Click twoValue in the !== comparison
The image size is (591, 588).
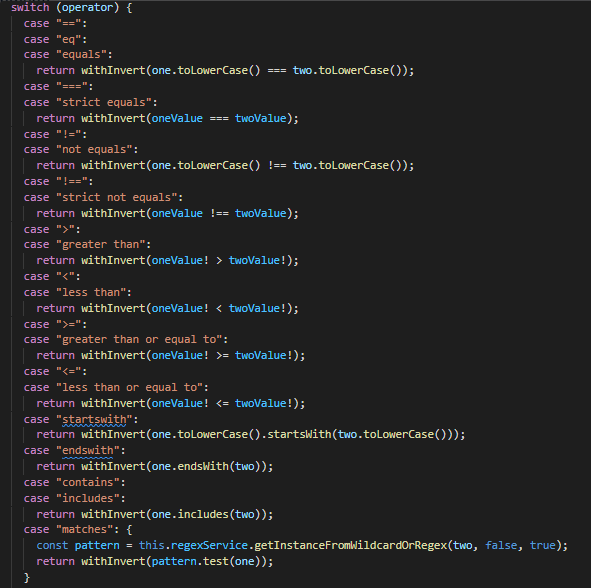click(261, 213)
